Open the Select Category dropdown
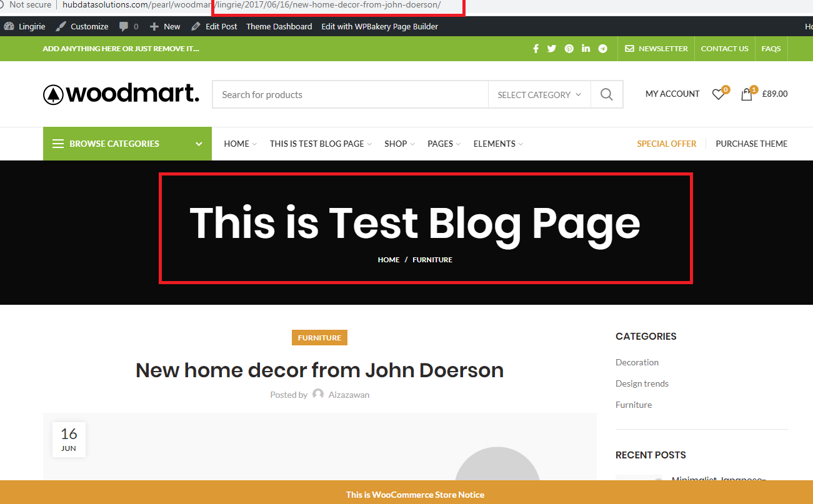This screenshot has height=504, width=813. coord(539,95)
